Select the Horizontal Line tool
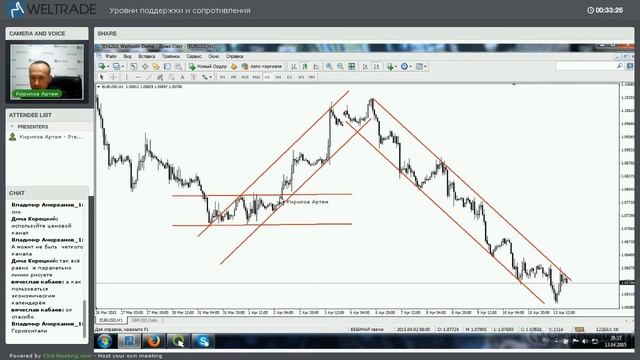Viewport: 640px width, 360px height. [138, 77]
